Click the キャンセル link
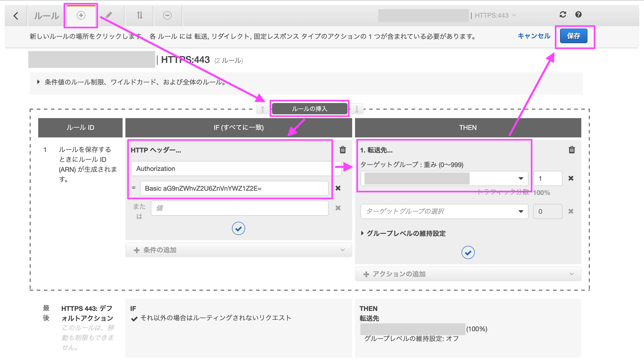The height and width of the screenshot is (363, 644). pos(534,36)
